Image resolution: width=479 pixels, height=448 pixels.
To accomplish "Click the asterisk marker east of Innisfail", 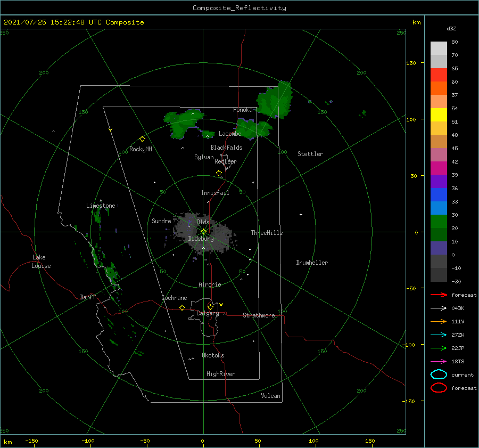I will 253,183.
